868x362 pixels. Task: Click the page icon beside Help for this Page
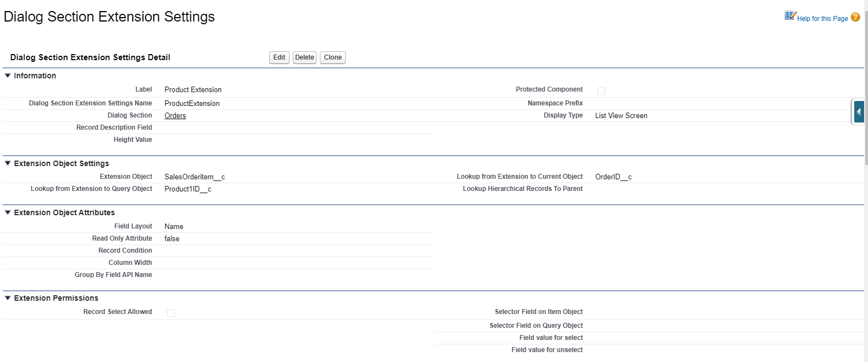pyautogui.click(x=790, y=15)
